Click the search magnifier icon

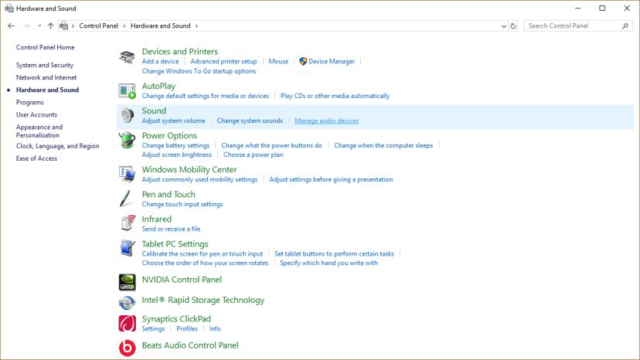coord(625,26)
